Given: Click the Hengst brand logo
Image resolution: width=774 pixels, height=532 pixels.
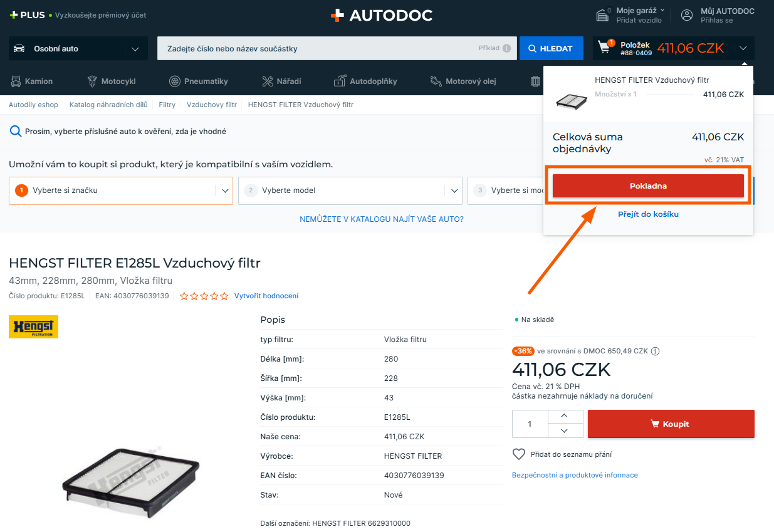Looking at the screenshot, I should click(x=33, y=326).
